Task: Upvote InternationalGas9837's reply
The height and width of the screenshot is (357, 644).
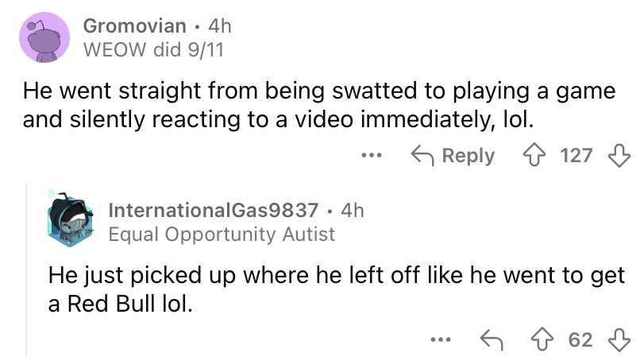Action: pyautogui.click(x=547, y=340)
